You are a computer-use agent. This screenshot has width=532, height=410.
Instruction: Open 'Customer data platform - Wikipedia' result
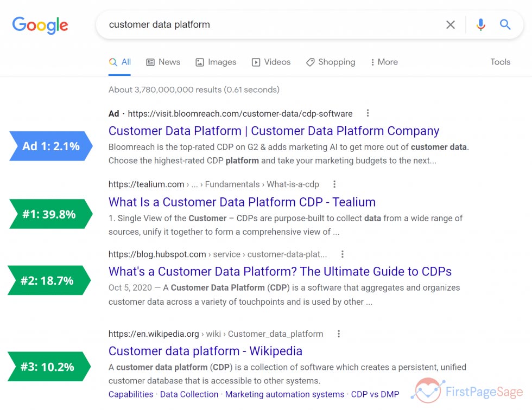205,351
